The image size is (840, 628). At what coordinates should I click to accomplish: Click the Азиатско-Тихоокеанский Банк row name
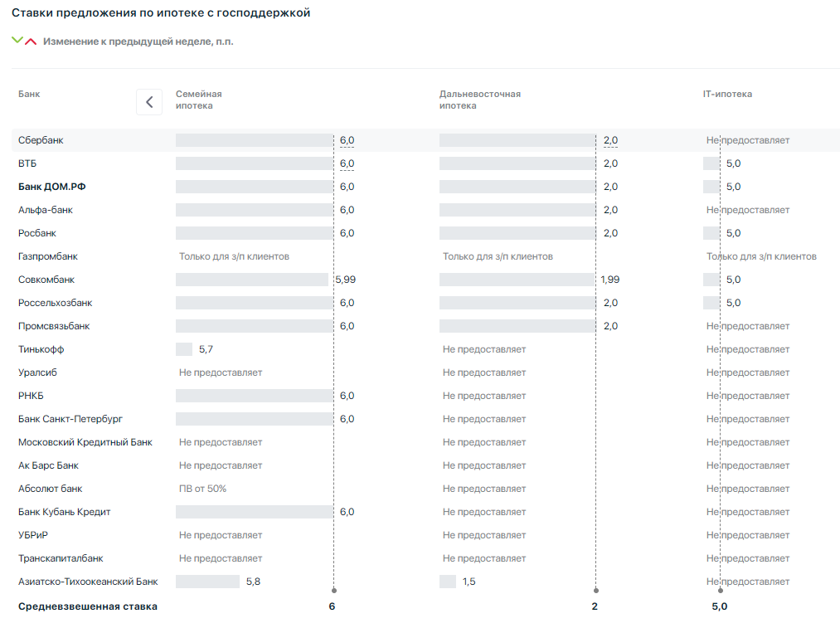pyautogui.click(x=88, y=582)
